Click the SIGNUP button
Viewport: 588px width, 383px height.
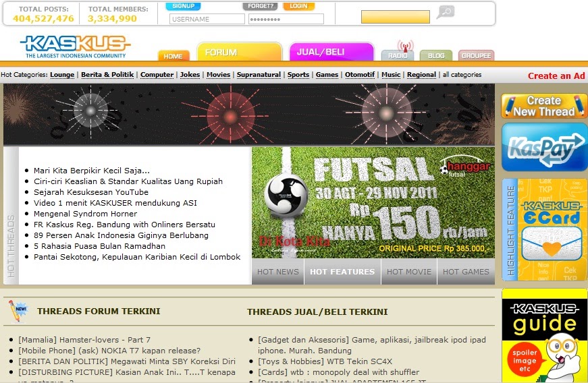pyautogui.click(x=183, y=6)
